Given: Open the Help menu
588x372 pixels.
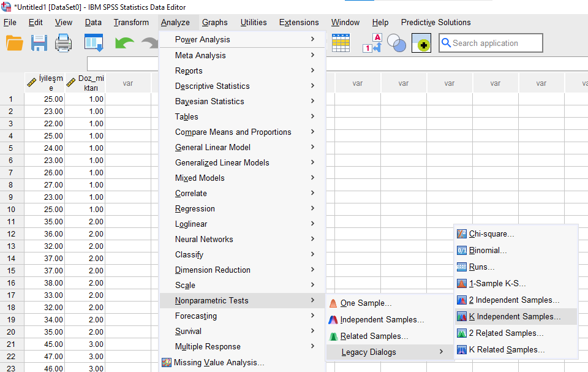Looking at the screenshot, I should pyautogui.click(x=380, y=23).
